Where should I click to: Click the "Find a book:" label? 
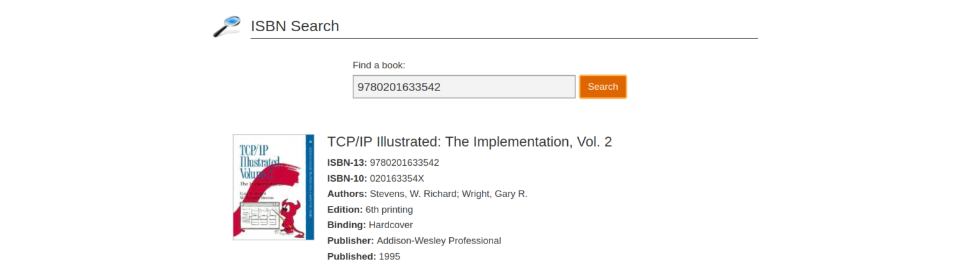pos(379,65)
